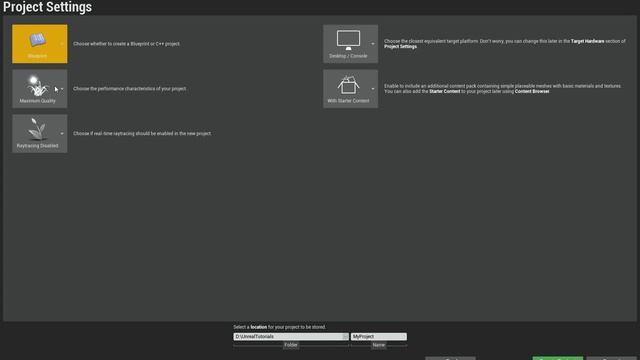Expand the Maximum Quality dropdown arrow
Screen dimensions: 640x360
coord(62,89)
